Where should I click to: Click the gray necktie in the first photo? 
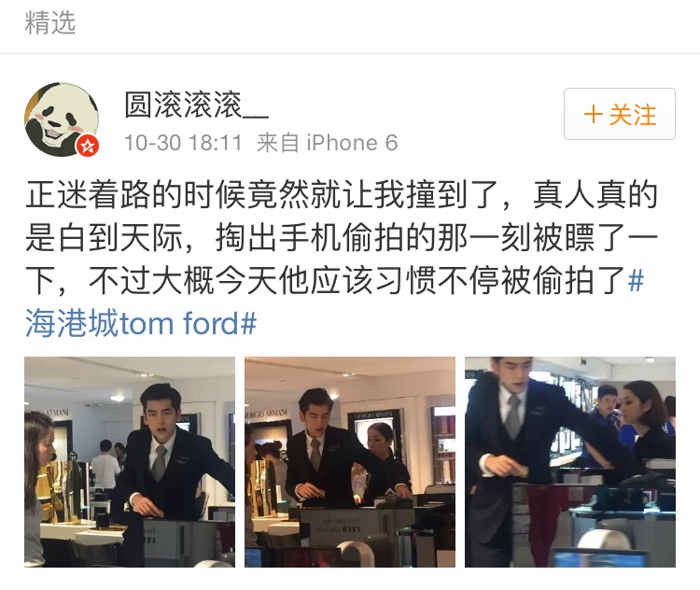click(159, 462)
